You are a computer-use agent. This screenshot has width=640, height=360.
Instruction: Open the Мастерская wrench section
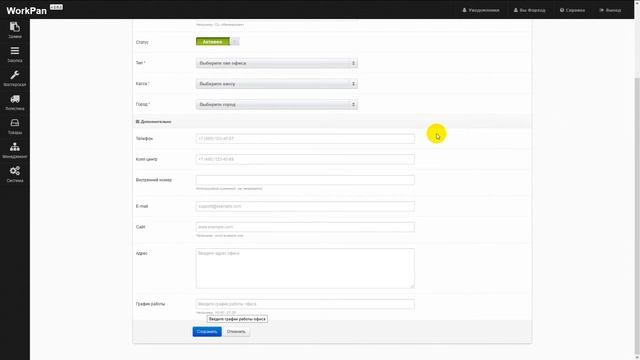[x=15, y=78]
